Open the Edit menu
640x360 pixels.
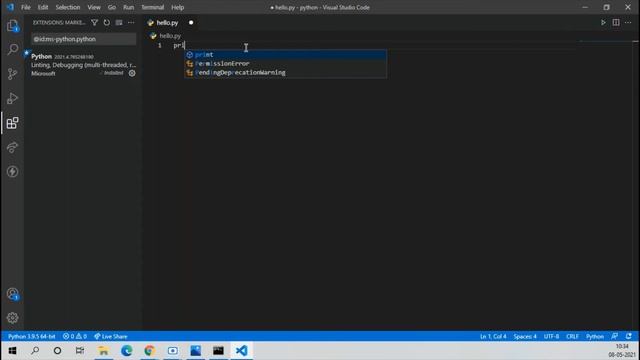tap(43, 7)
